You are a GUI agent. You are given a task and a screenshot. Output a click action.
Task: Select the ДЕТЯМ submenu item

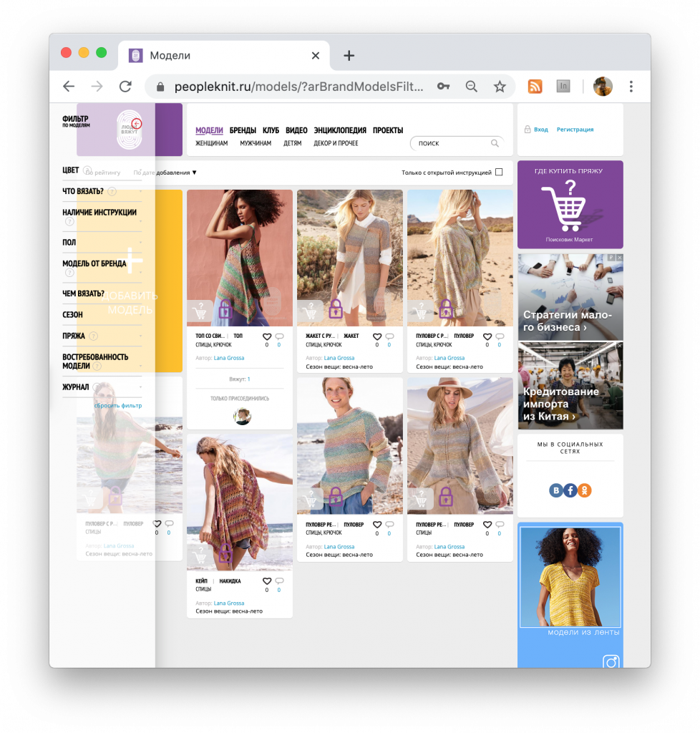(x=293, y=143)
